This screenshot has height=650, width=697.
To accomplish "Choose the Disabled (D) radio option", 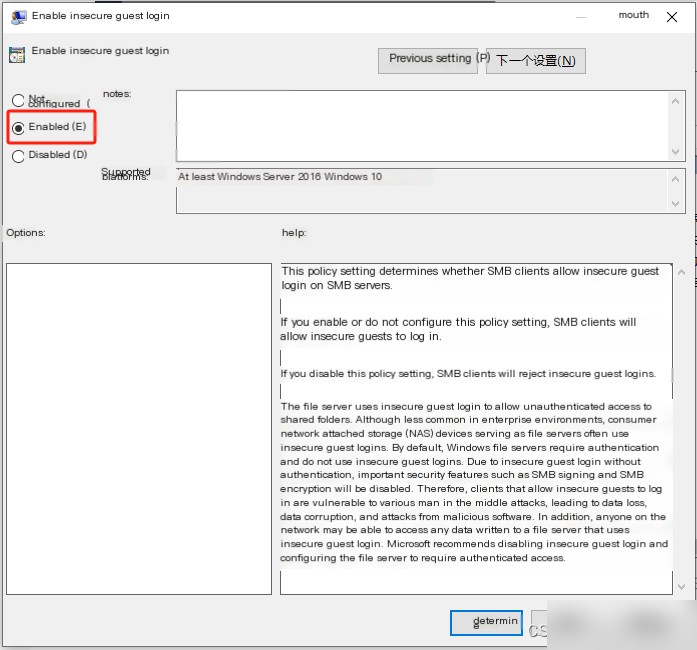I will 18,156.
